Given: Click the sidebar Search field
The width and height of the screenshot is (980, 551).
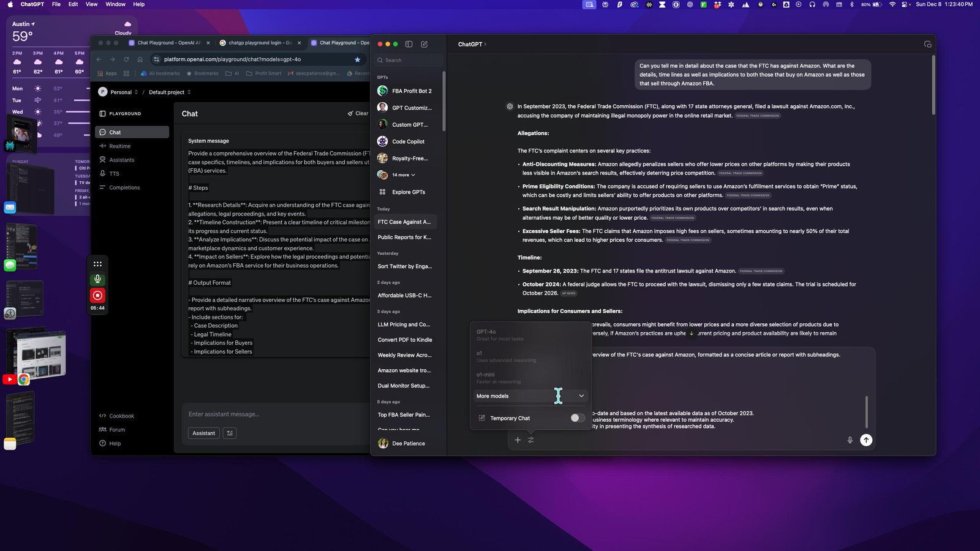Looking at the screenshot, I should (x=409, y=60).
